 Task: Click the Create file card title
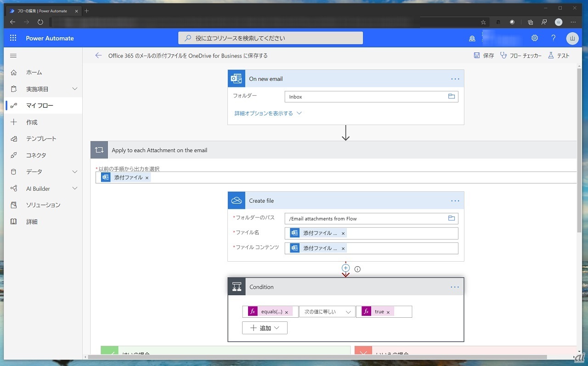pyautogui.click(x=261, y=200)
